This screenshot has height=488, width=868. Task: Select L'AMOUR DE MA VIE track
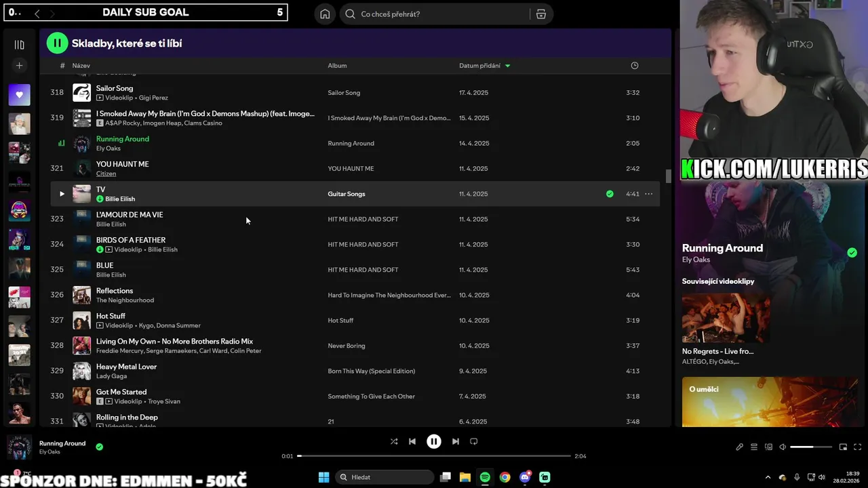coord(130,215)
